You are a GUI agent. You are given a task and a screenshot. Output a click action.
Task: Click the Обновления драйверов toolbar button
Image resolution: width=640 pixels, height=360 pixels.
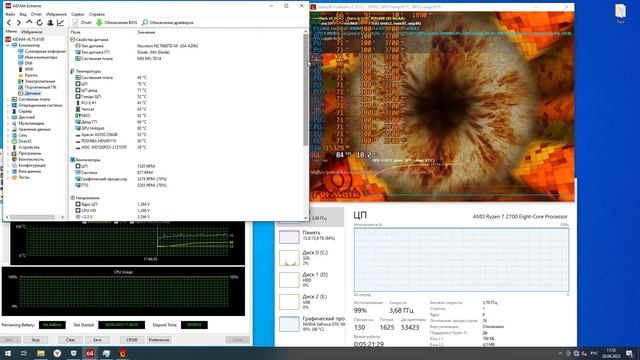167,23
